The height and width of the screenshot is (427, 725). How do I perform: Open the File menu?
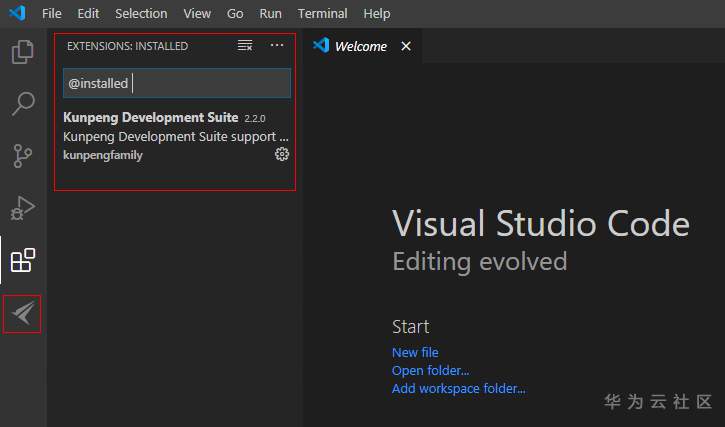point(52,13)
